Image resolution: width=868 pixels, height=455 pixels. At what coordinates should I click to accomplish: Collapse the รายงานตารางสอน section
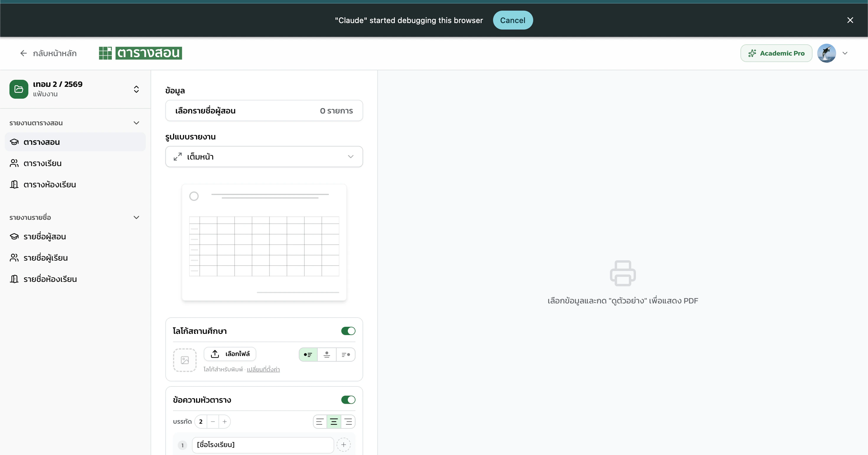point(136,123)
